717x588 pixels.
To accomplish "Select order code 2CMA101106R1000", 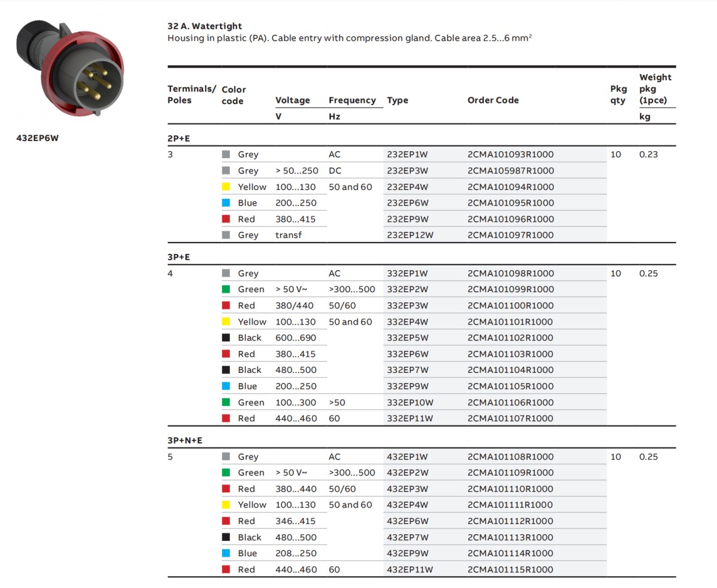I will pos(510,402).
